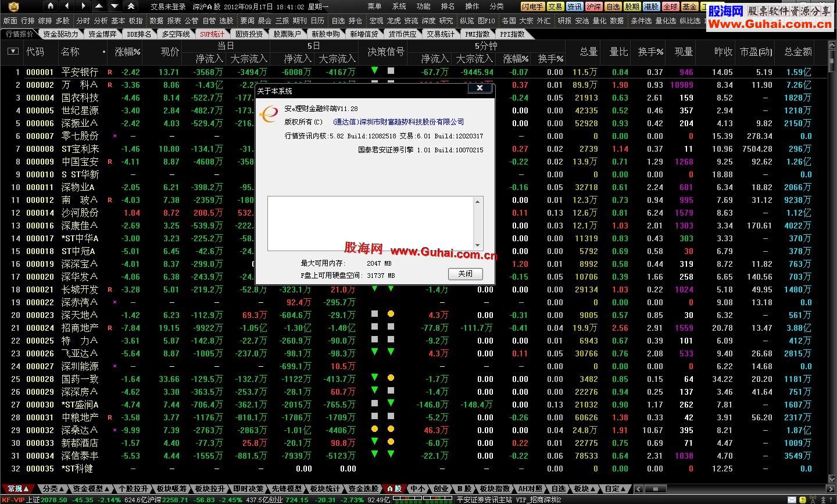Viewport: 837px width, 504px height.
Task: Click 平安证券资讯主站 in status bar
Action: tap(484, 500)
